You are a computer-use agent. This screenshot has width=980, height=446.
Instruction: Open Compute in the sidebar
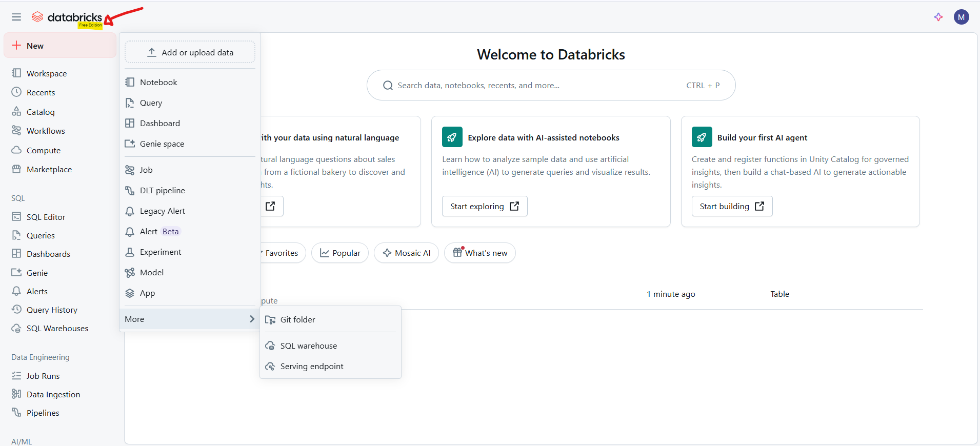click(x=43, y=150)
